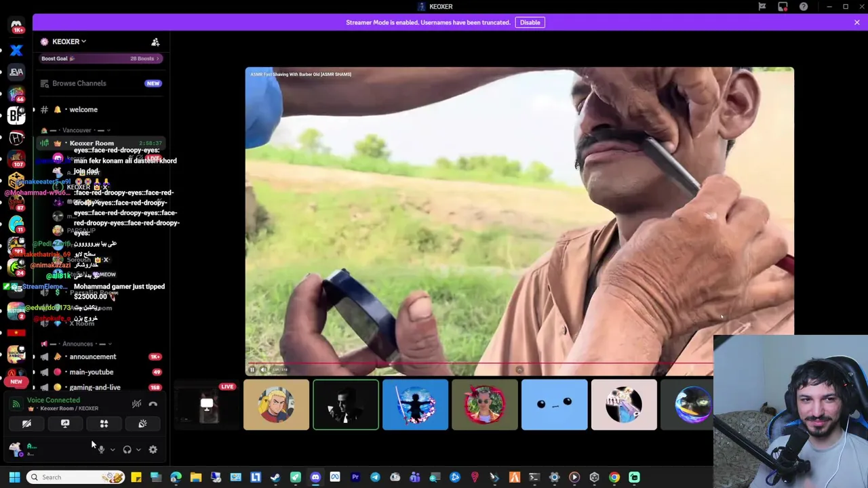Open the activities launcher icon

click(104, 424)
